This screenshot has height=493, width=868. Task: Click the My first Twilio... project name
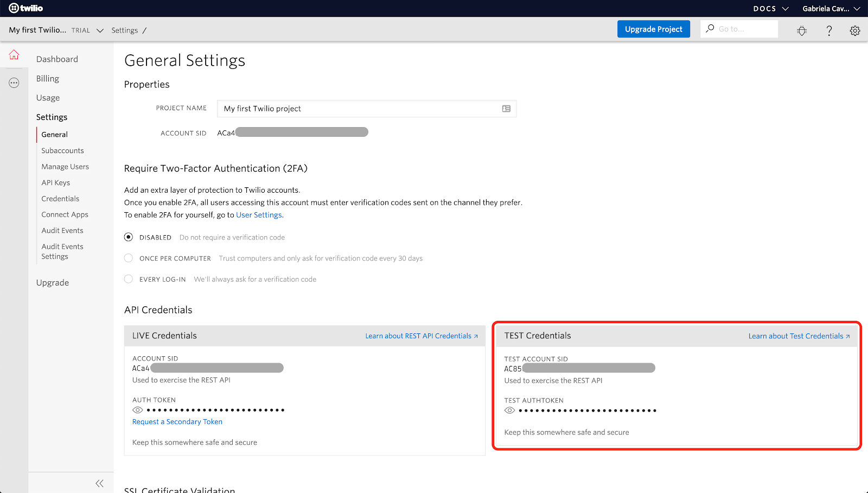[x=37, y=30]
